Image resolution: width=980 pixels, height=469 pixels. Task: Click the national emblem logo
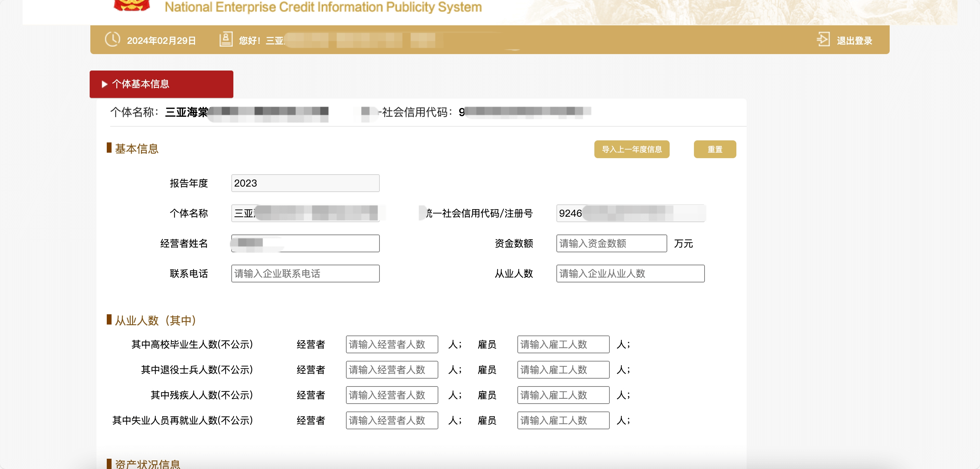(132, 5)
